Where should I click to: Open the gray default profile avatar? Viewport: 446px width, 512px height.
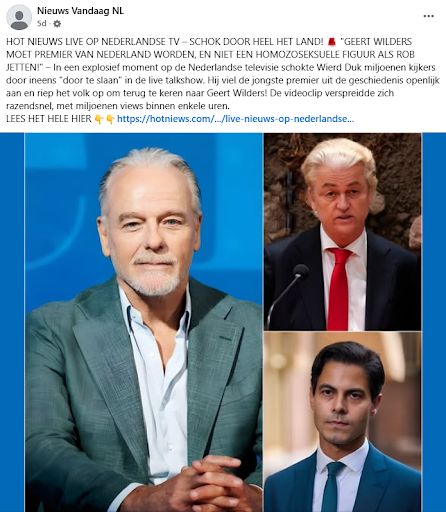pos(19,17)
